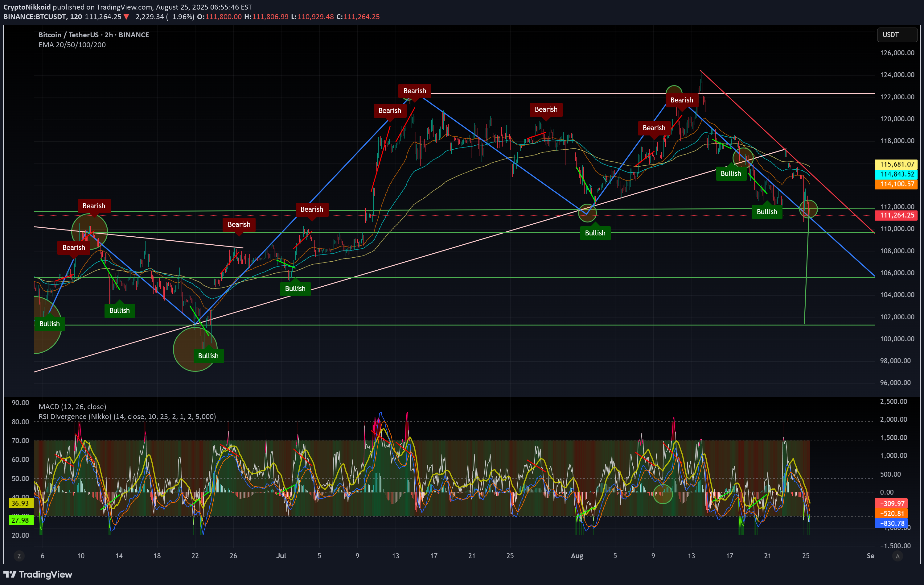Click the 80.00 RSI scale label
Viewport: 924px width, 585px height.
click(20, 421)
